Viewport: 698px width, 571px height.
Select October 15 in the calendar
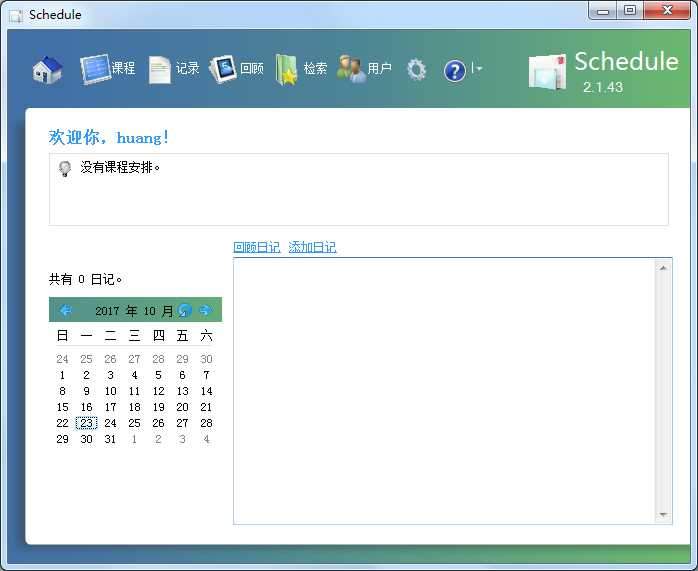point(62,407)
